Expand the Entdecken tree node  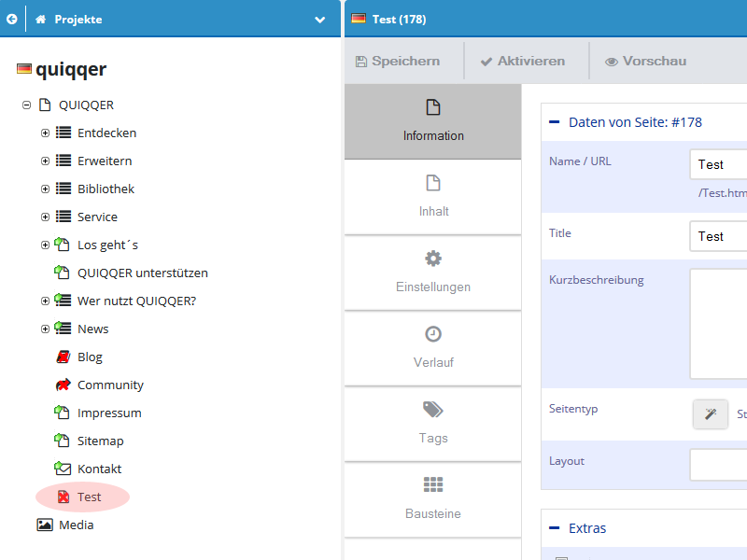pyautogui.click(x=45, y=133)
